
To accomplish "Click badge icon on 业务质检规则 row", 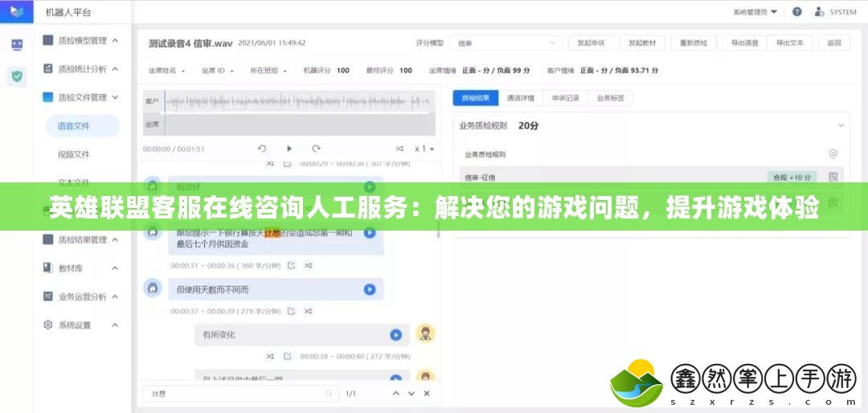I will 833,154.
